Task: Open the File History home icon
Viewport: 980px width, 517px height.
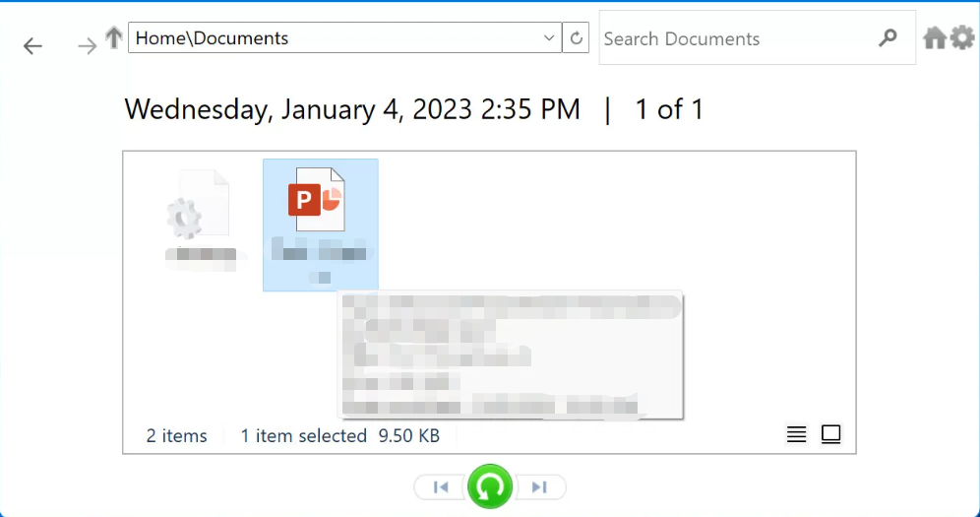Action: coord(935,38)
